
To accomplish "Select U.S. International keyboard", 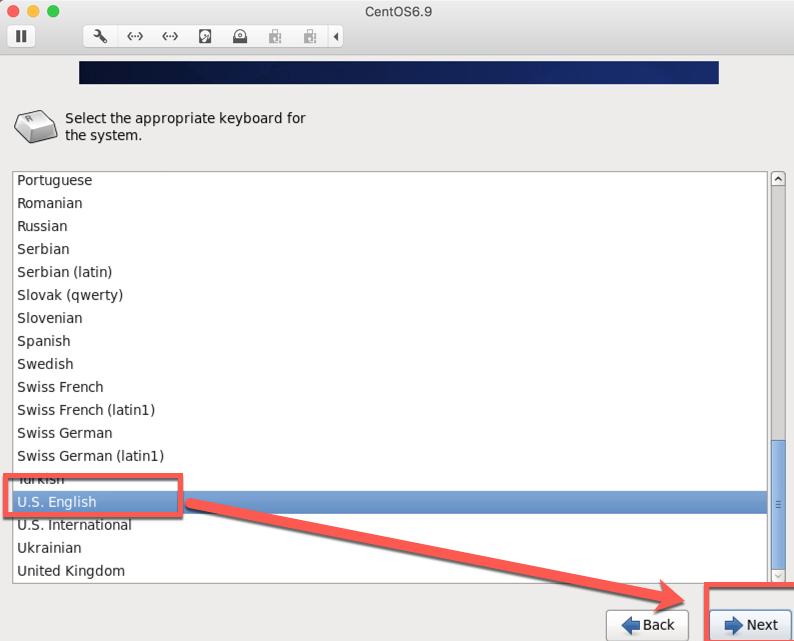I will tap(74, 525).
